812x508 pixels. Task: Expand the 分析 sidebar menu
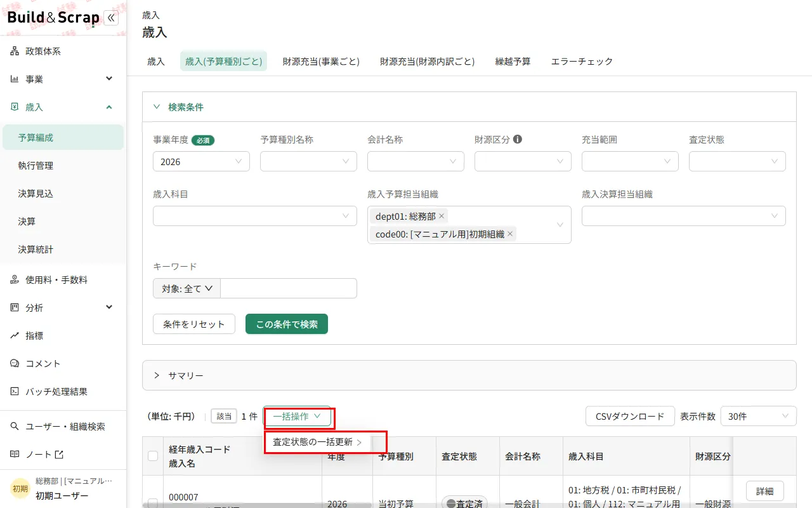[x=109, y=307]
